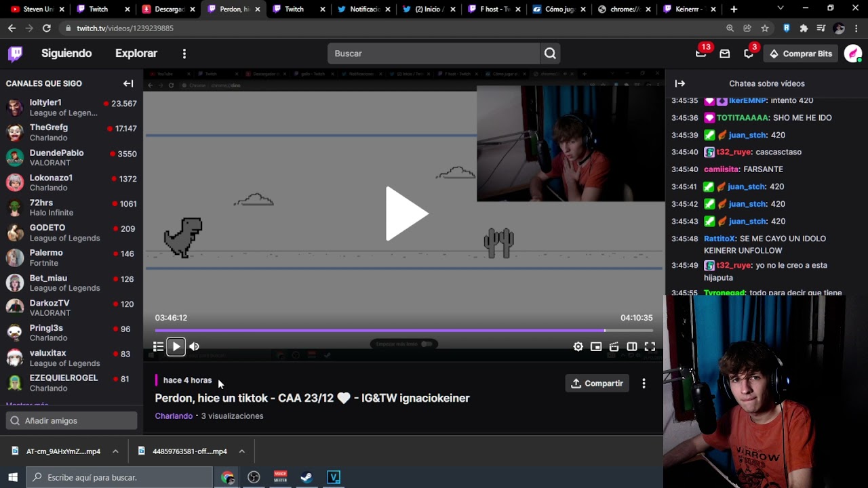Focus the Buscar search field
The width and height of the screenshot is (868, 488).
coord(433,54)
